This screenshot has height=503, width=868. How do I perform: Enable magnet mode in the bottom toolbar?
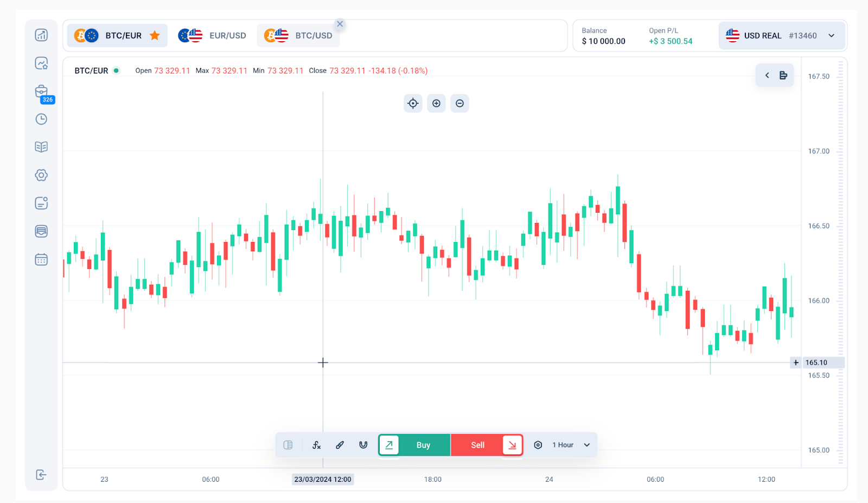coord(362,444)
